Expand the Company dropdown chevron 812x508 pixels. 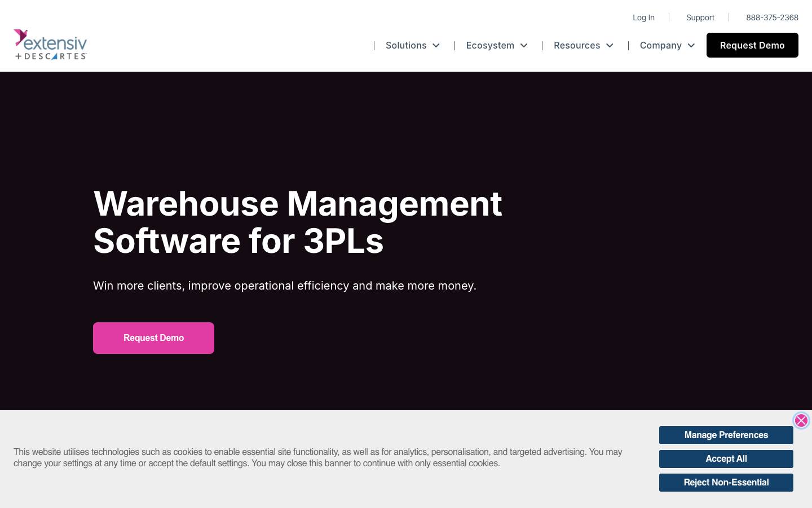(691, 46)
